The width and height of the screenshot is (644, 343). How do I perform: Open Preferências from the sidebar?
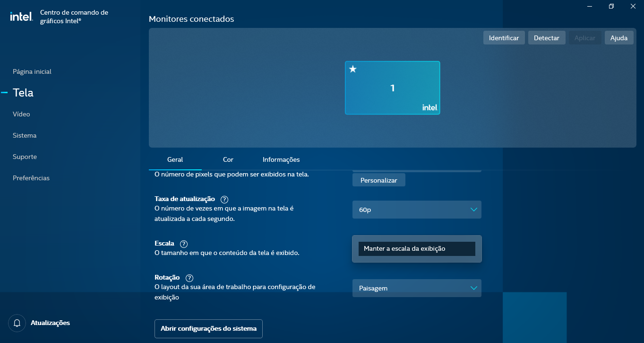(x=31, y=178)
